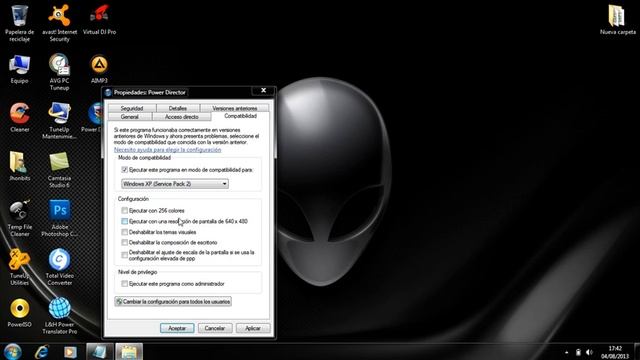This screenshot has width=640, height=360.
Task: Launch L&H Power Translator Pro icon
Action: [x=60, y=316]
